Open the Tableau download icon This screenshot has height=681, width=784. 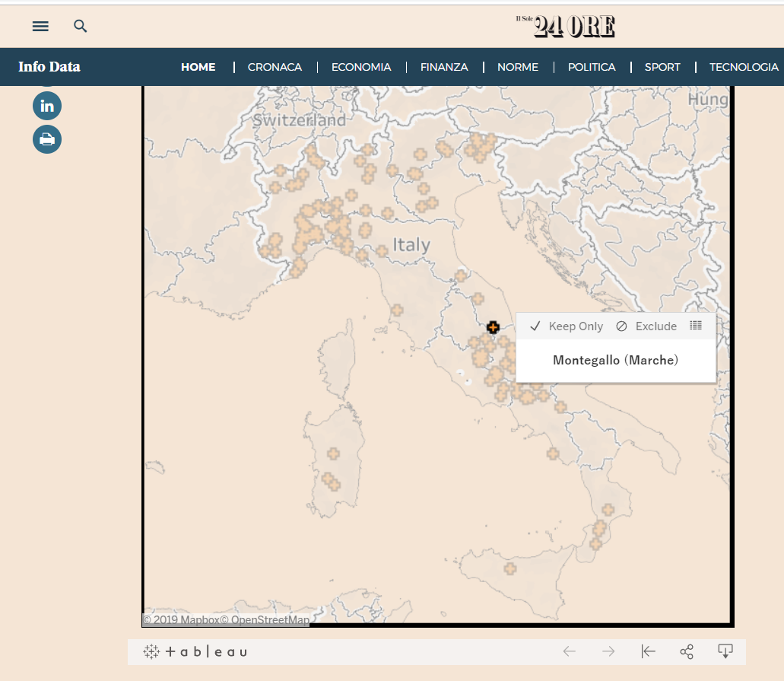[x=725, y=651]
